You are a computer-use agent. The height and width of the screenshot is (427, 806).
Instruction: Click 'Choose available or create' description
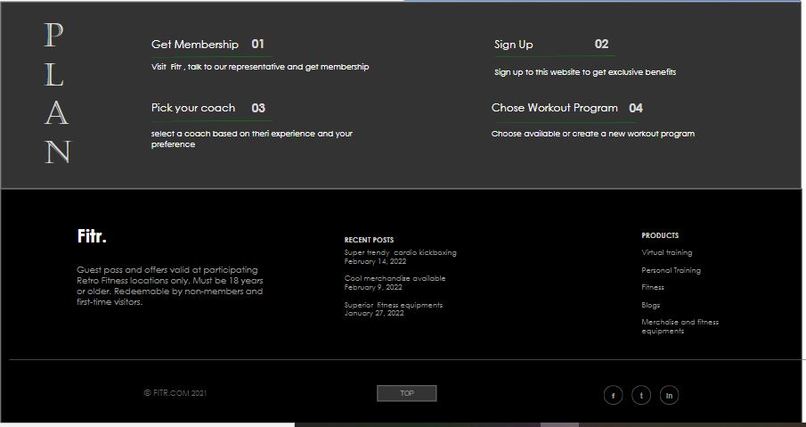point(593,134)
